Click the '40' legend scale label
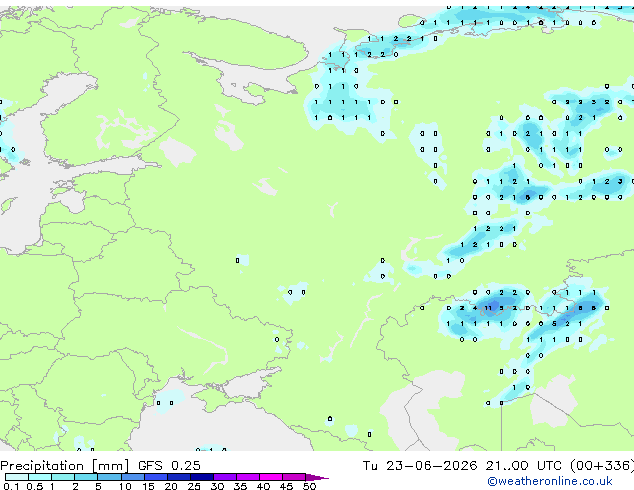Viewport: 634px width, 490px height. (263, 486)
